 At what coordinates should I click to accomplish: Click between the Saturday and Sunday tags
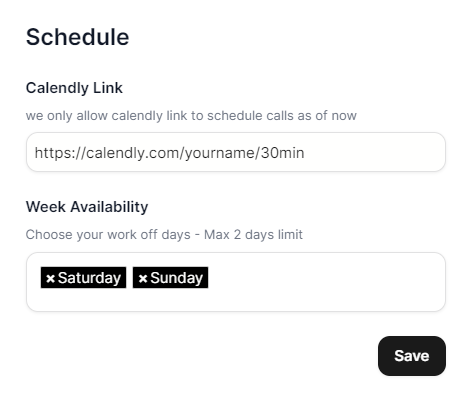coord(129,278)
